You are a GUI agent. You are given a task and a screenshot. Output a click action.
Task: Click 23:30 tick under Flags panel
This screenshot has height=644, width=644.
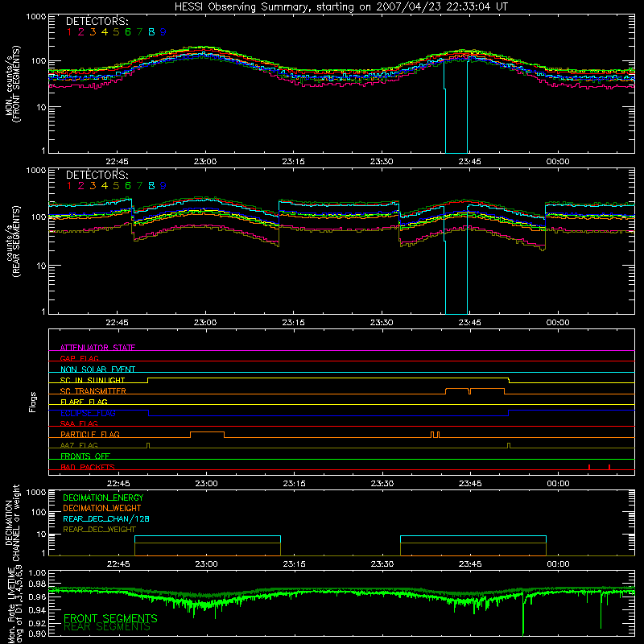pos(382,484)
